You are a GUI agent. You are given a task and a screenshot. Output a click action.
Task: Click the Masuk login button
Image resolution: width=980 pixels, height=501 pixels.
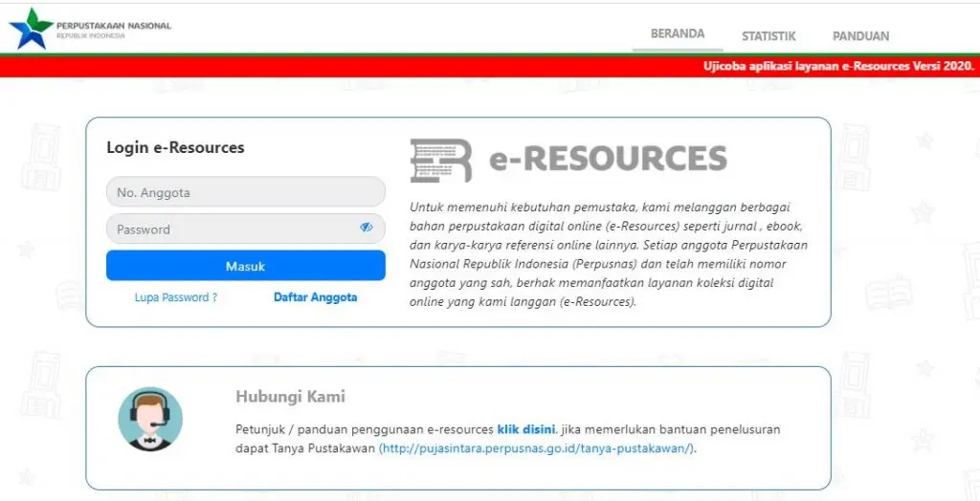coord(246,266)
